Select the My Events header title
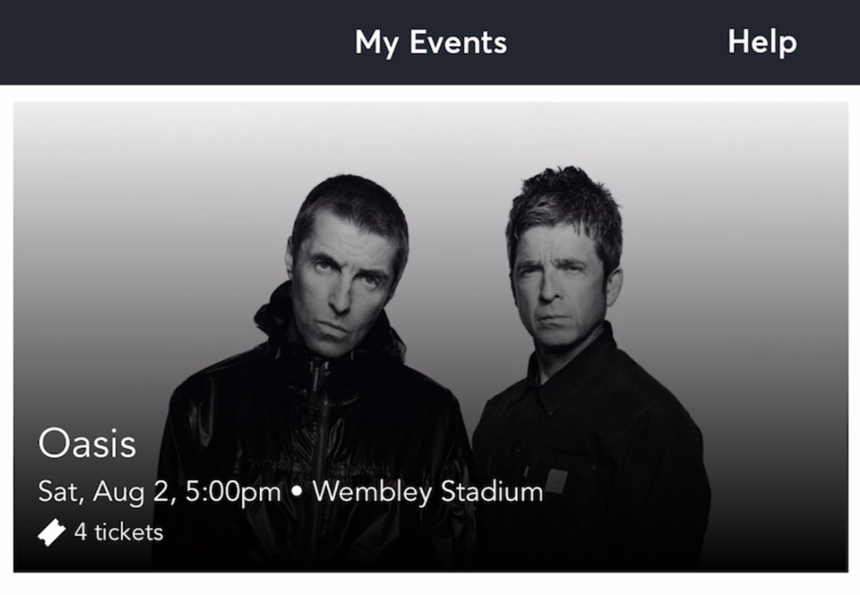Image resolution: width=860 pixels, height=595 pixels. 430,42
